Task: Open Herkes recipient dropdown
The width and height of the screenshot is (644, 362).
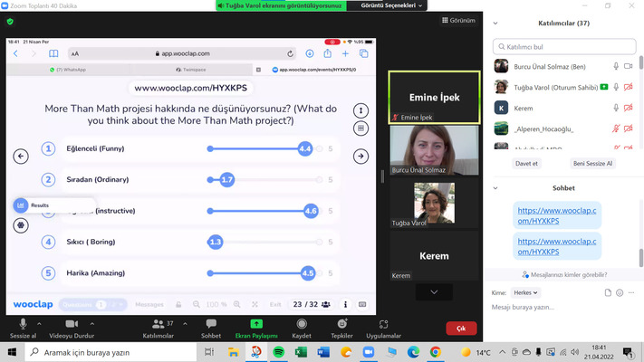Action: click(525, 292)
